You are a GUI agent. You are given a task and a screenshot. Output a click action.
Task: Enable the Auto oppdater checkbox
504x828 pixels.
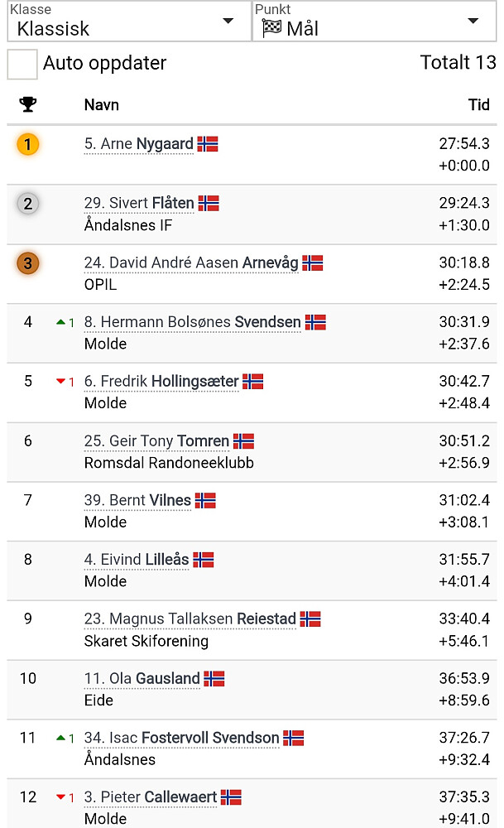click(x=22, y=64)
